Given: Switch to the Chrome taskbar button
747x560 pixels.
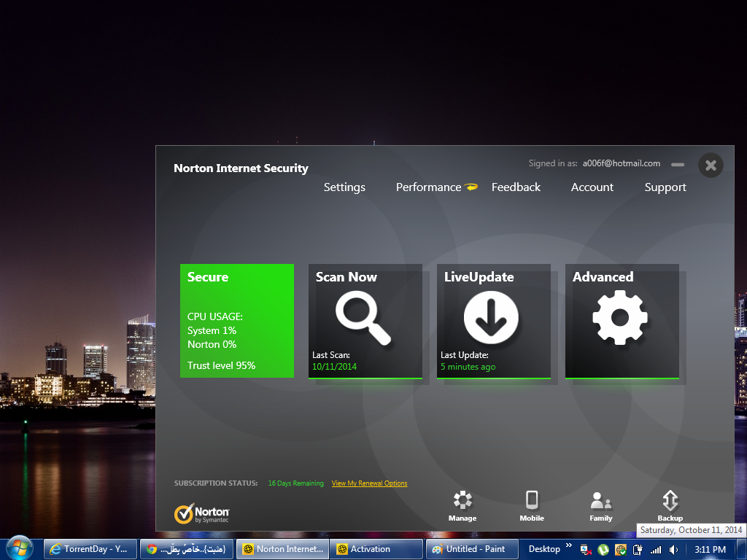Looking at the screenshot, I should point(186,549).
